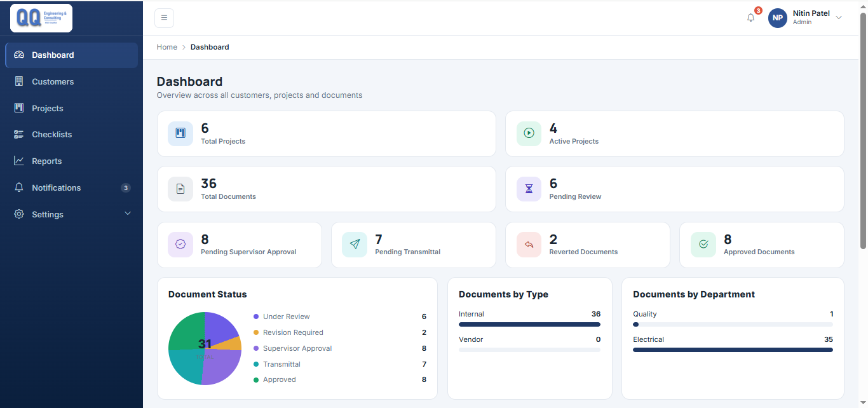Open the Notifications menu item
Image resolution: width=868 pixels, height=408 pixels.
click(71, 187)
